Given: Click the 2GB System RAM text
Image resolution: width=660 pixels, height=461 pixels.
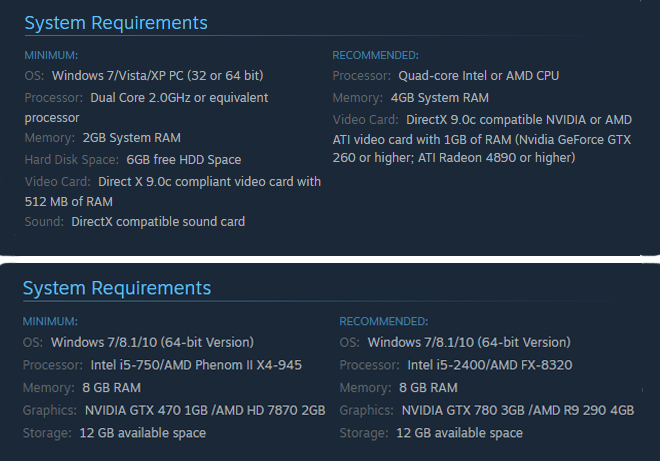Looking at the screenshot, I should 131,138.
